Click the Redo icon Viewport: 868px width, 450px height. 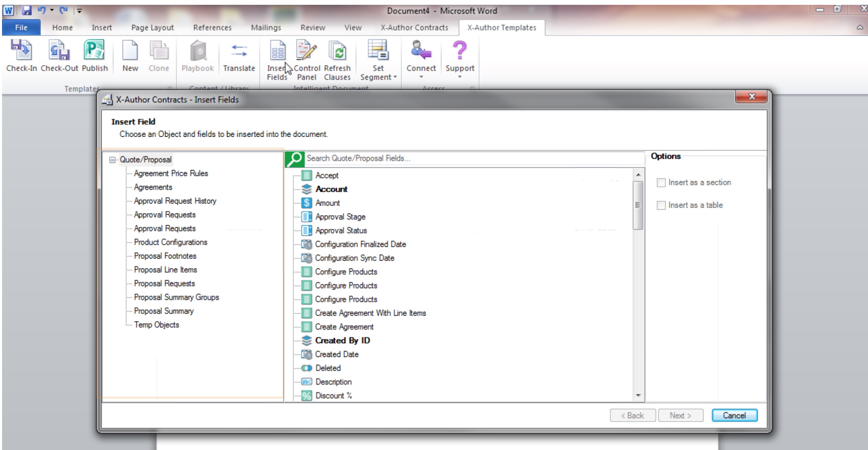tap(63, 11)
